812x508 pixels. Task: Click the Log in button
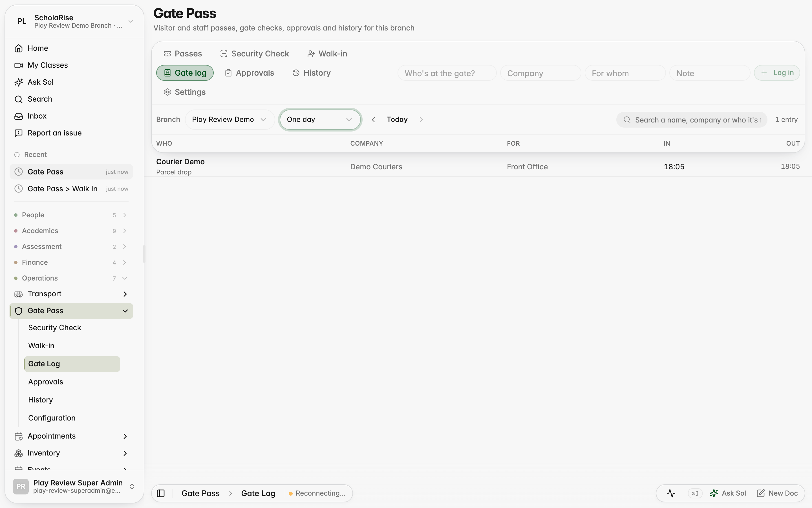[777, 73]
